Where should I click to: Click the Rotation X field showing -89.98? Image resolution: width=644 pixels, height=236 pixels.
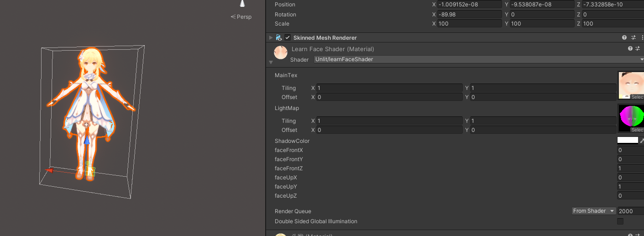pyautogui.click(x=470, y=14)
